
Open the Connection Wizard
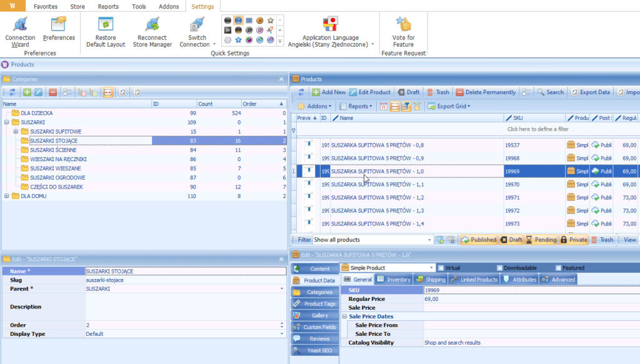(x=20, y=32)
